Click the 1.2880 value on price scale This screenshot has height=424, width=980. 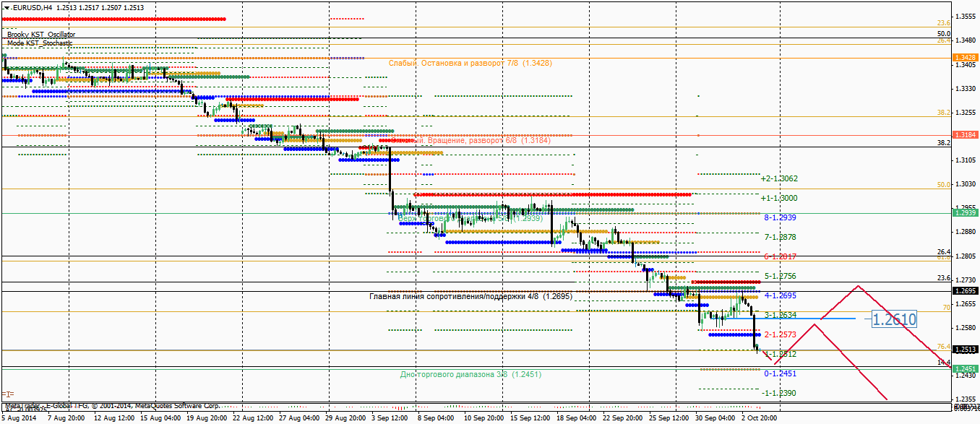(966, 231)
